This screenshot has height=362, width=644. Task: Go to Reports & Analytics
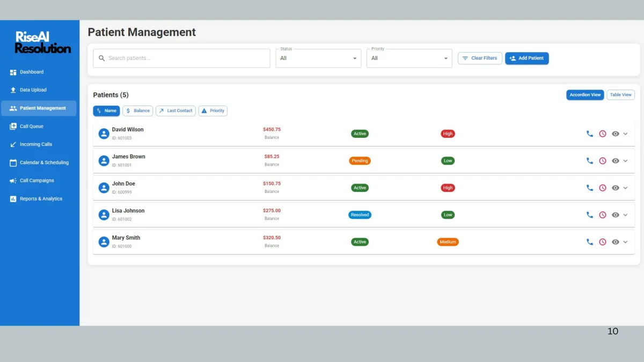(x=39, y=199)
